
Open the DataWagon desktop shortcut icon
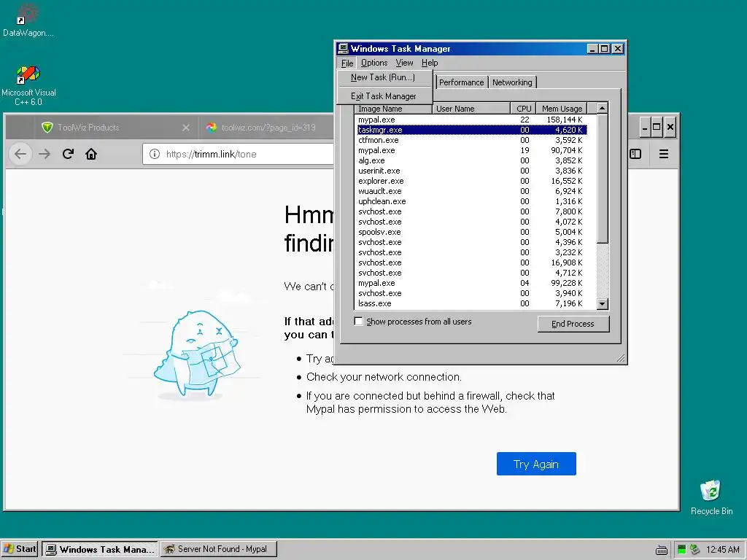tap(28, 19)
